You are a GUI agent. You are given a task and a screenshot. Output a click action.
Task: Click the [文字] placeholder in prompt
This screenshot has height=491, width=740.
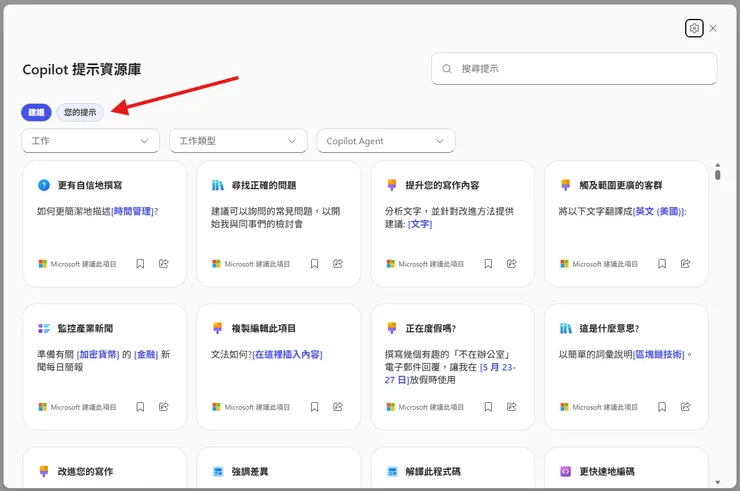tap(420, 224)
